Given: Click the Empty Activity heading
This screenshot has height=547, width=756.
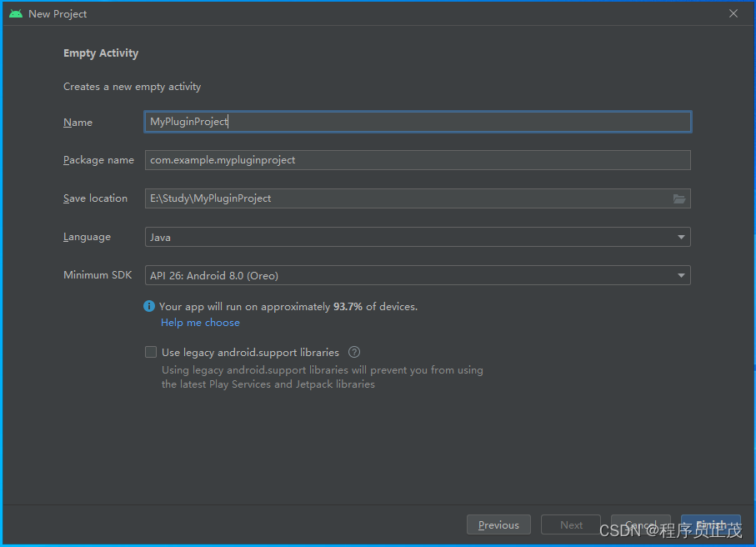Looking at the screenshot, I should tap(101, 53).
